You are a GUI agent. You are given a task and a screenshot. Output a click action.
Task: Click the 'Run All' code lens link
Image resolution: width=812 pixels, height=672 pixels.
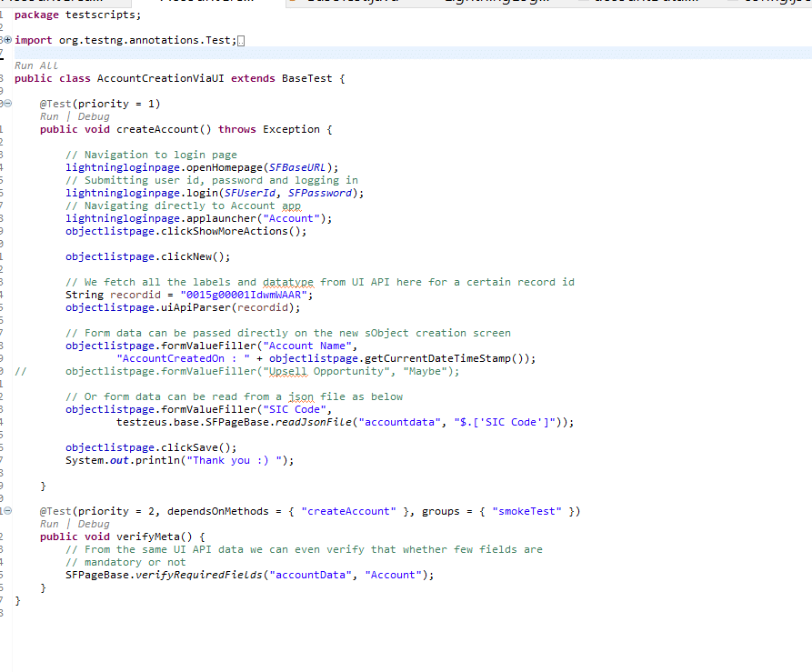[36, 65]
